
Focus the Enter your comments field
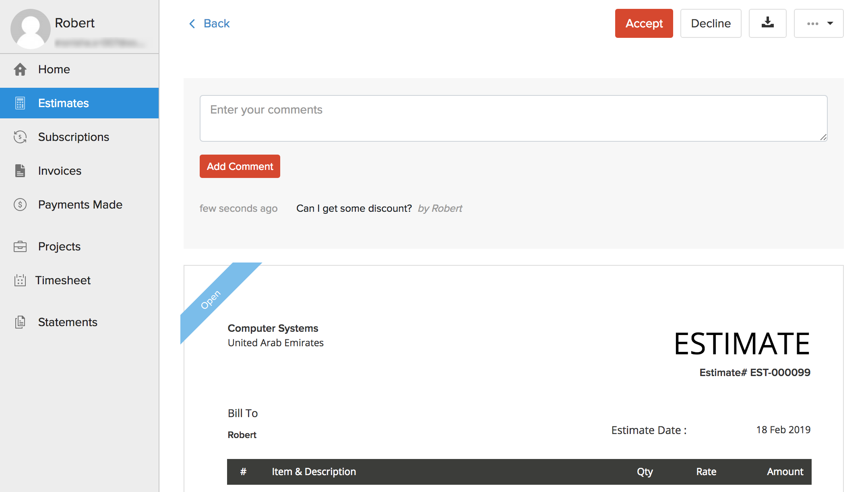513,118
